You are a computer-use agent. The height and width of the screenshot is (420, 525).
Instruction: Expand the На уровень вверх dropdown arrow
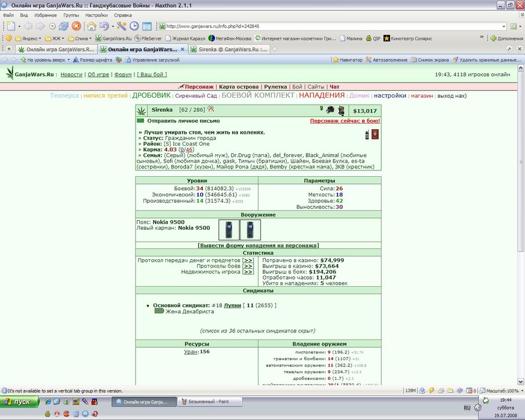tap(69, 60)
